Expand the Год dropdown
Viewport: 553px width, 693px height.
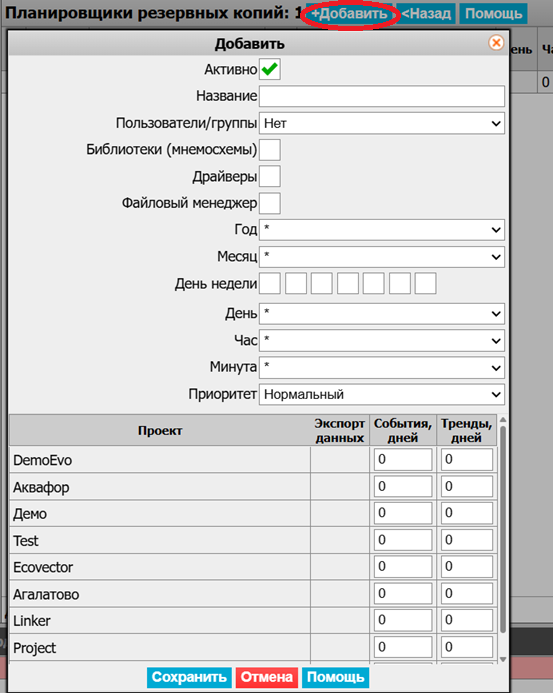[381, 230]
